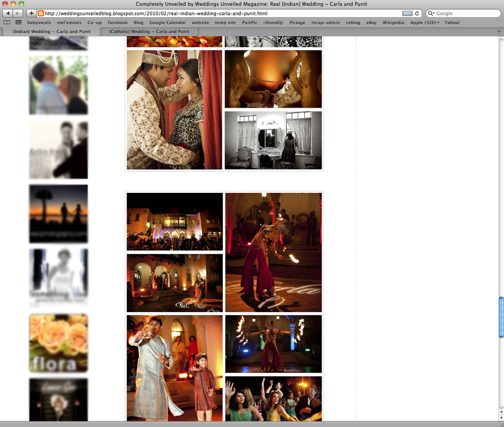Open the RSS feed button
The image size is (504, 427).
click(407, 14)
